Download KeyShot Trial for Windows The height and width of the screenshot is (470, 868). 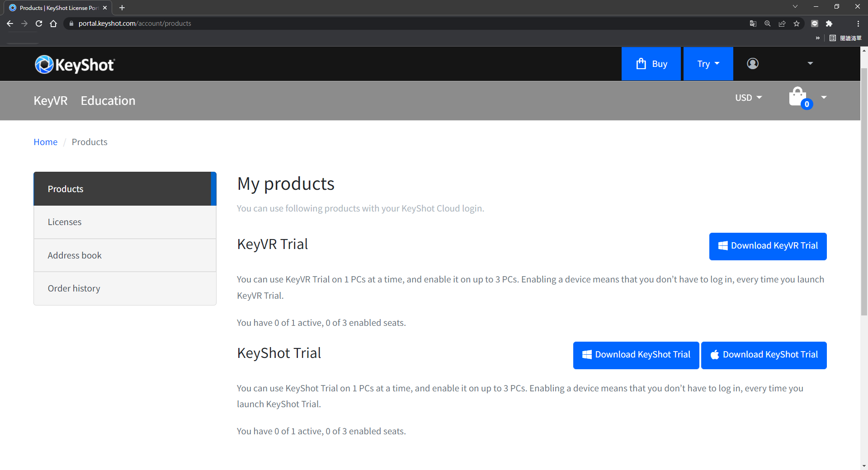click(636, 355)
